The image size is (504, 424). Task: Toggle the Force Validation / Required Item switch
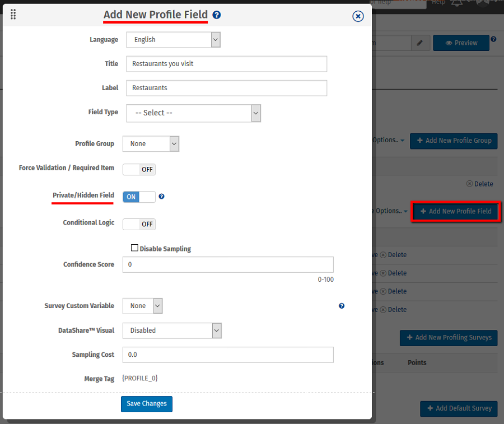(139, 169)
